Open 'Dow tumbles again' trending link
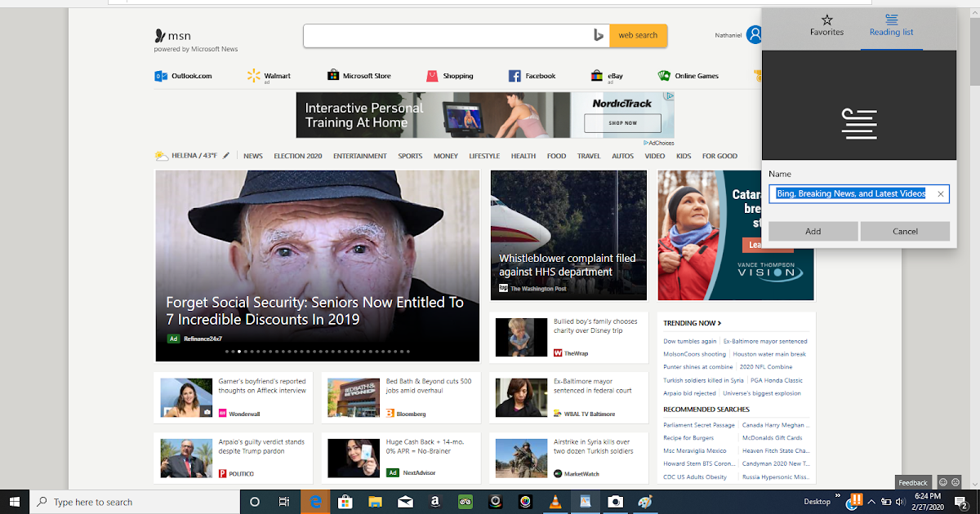The width and height of the screenshot is (980, 514). point(690,341)
